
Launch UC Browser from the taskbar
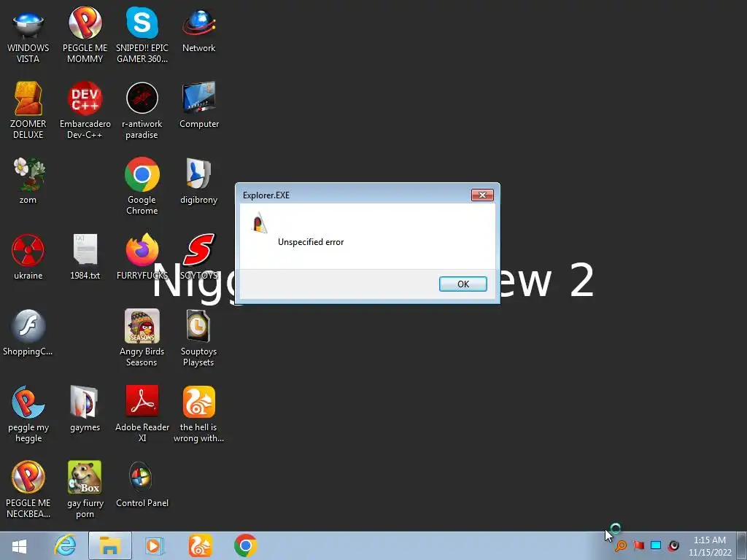(x=200, y=545)
